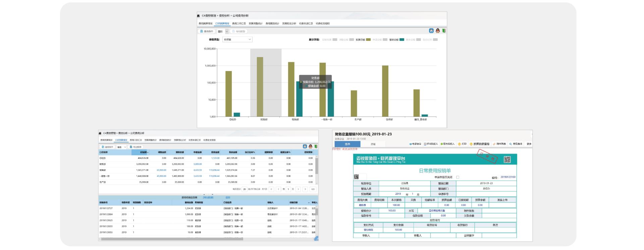
Task: Toggle the 报销金额 legend field in chart
Action: 393,40
